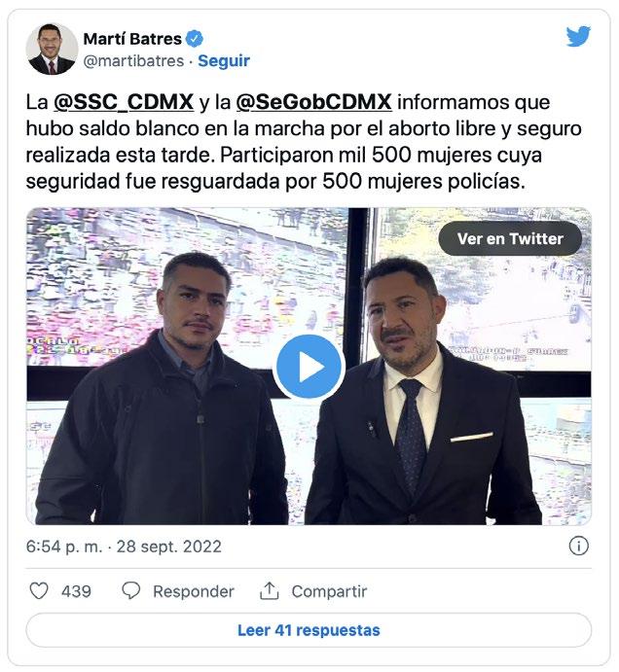619x672 pixels.
Task: Open the @SeGobCDMX mention
Action: click(x=313, y=102)
